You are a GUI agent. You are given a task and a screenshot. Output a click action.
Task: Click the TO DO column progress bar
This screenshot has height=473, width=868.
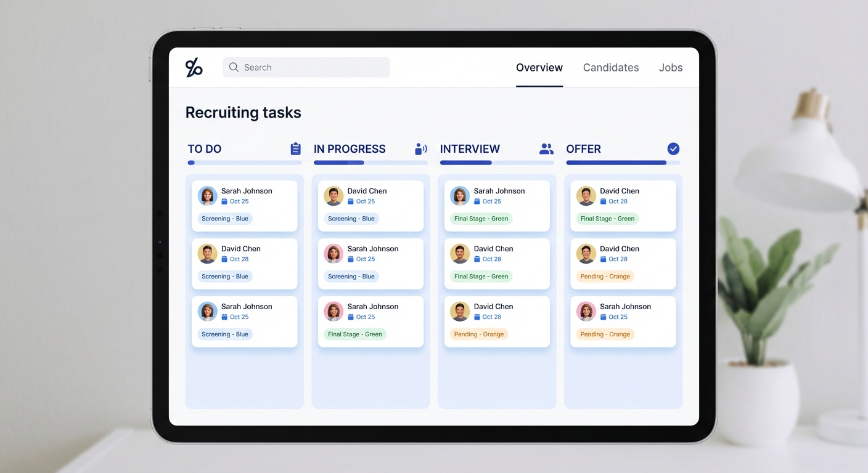pos(244,163)
